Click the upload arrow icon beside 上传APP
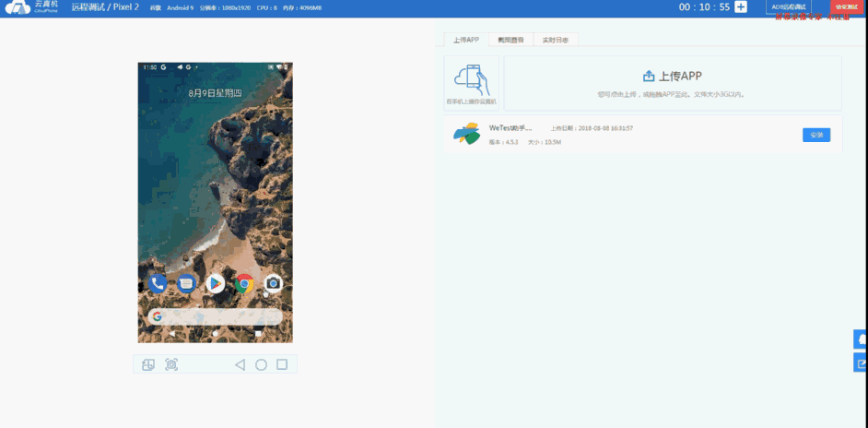The image size is (868, 428). (649, 77)
